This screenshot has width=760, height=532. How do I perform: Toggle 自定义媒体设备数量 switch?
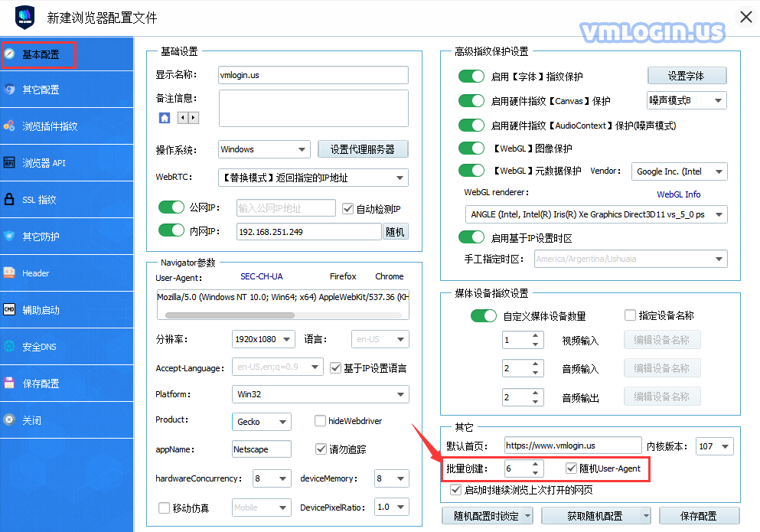tap(484, 316)
